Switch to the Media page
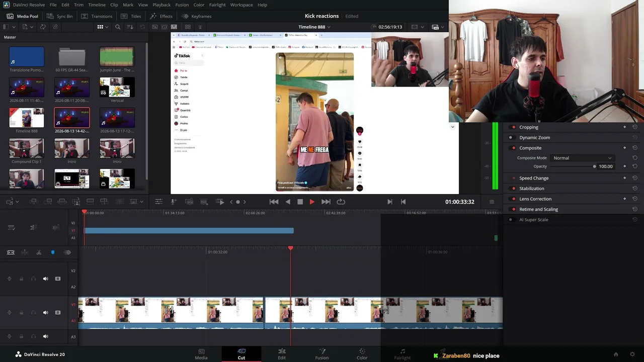The image size is (644, 362). (201, 354)
